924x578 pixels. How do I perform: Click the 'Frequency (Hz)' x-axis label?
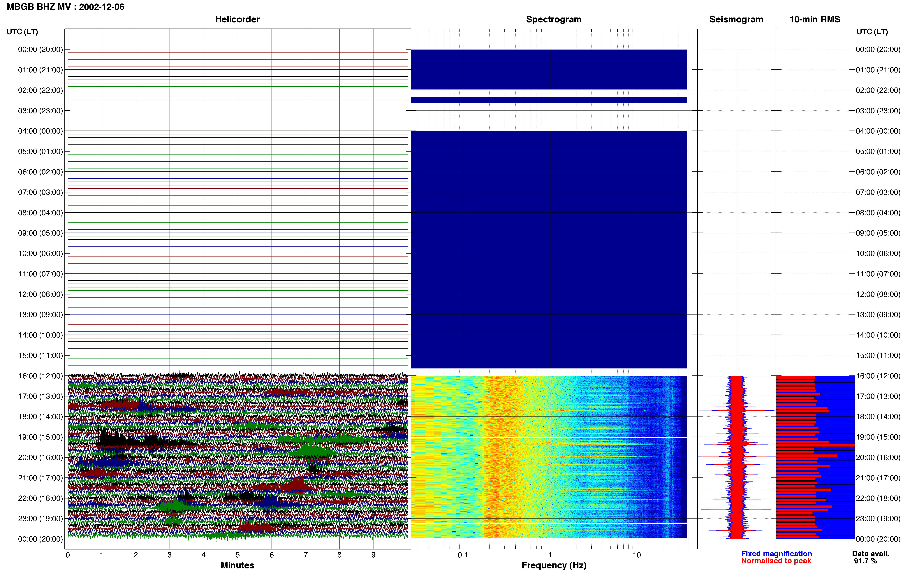coord(554,565)
